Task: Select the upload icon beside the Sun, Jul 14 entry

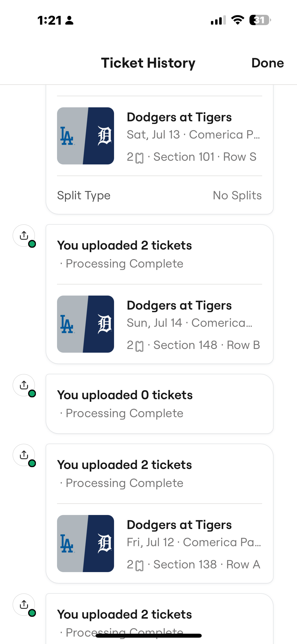Action: point(24,235)
